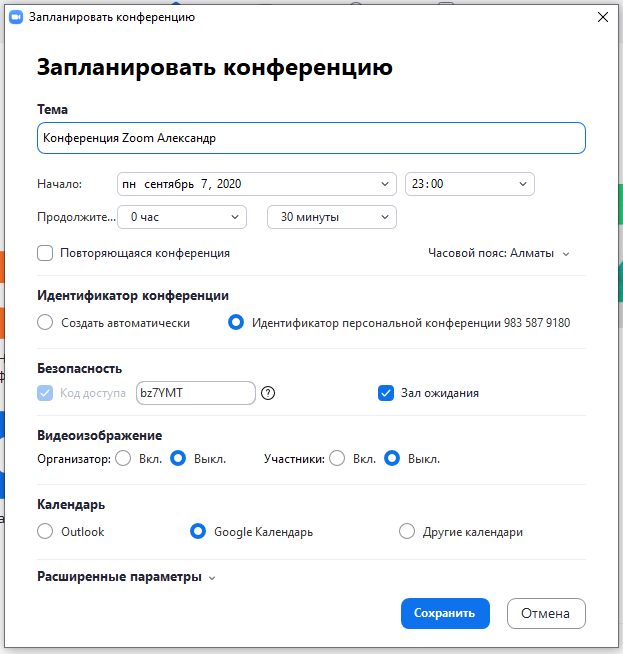Click the Отмена button
The image size is (623, 654).
click(x=546, y=613)
